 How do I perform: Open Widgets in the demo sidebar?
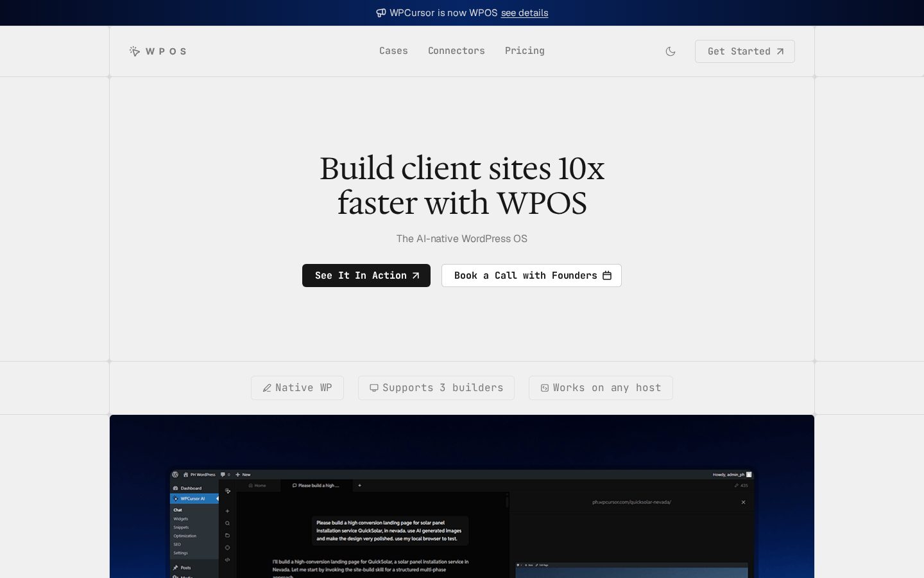click(181, 519)
